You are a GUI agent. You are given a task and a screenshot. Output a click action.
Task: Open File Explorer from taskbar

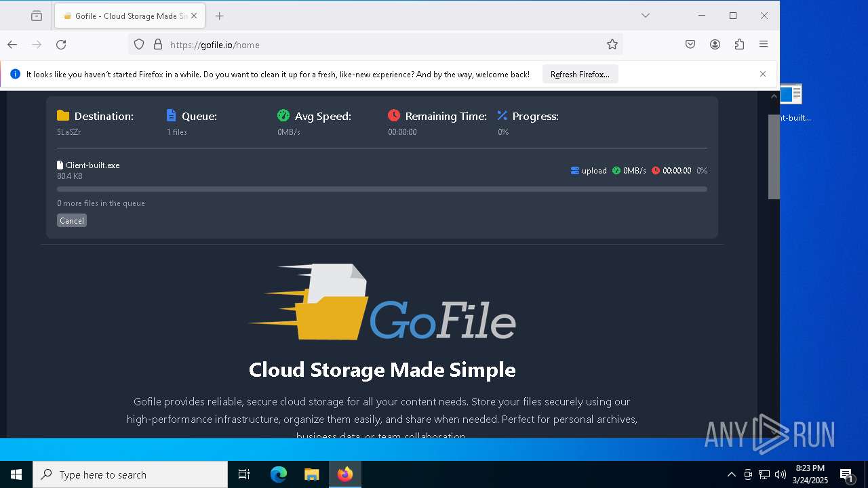tap(311, 474)
